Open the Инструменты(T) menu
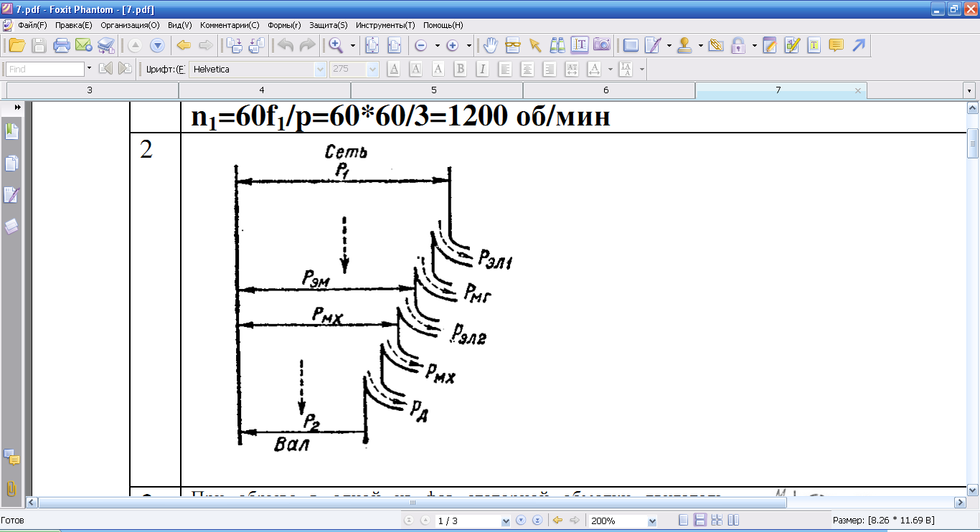Screen dimensions: 980x532 click(385, 24)
